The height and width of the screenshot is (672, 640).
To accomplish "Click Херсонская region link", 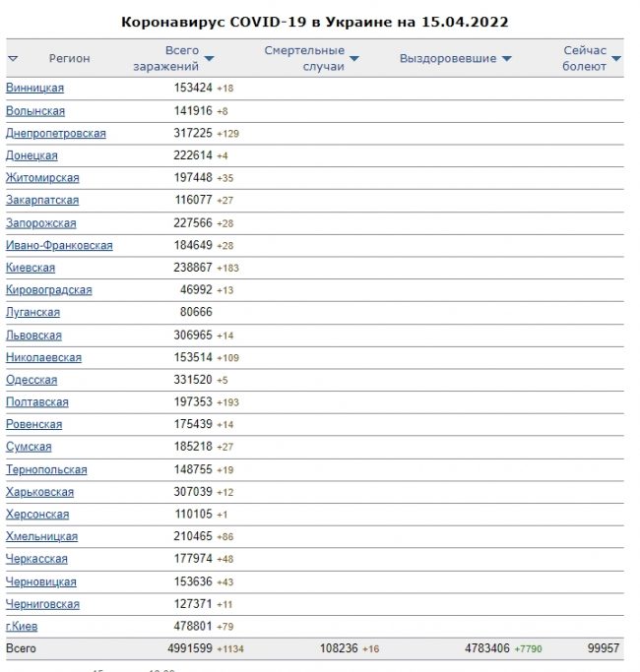I will click(37, 515).
